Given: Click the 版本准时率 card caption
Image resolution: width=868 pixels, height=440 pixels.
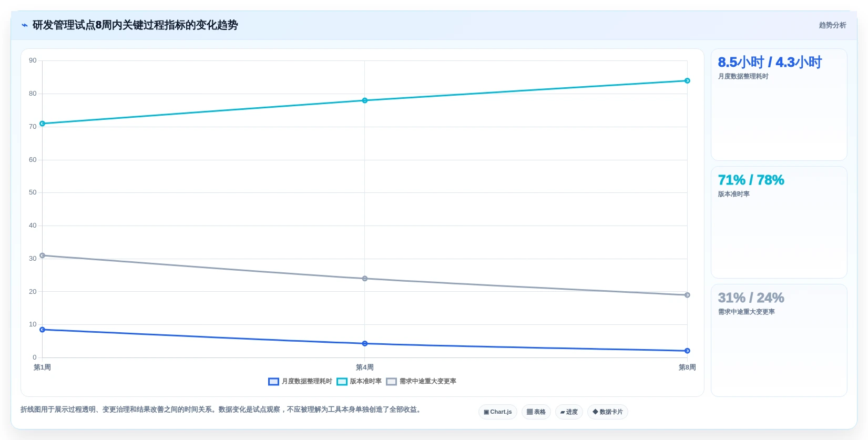Looking at the screenshot, I should [734, 194].
